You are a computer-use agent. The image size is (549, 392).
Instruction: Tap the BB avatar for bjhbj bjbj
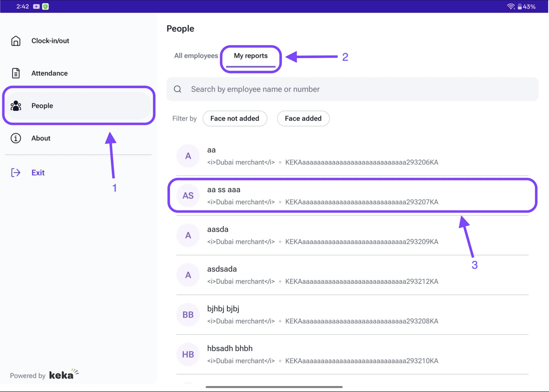188,314
